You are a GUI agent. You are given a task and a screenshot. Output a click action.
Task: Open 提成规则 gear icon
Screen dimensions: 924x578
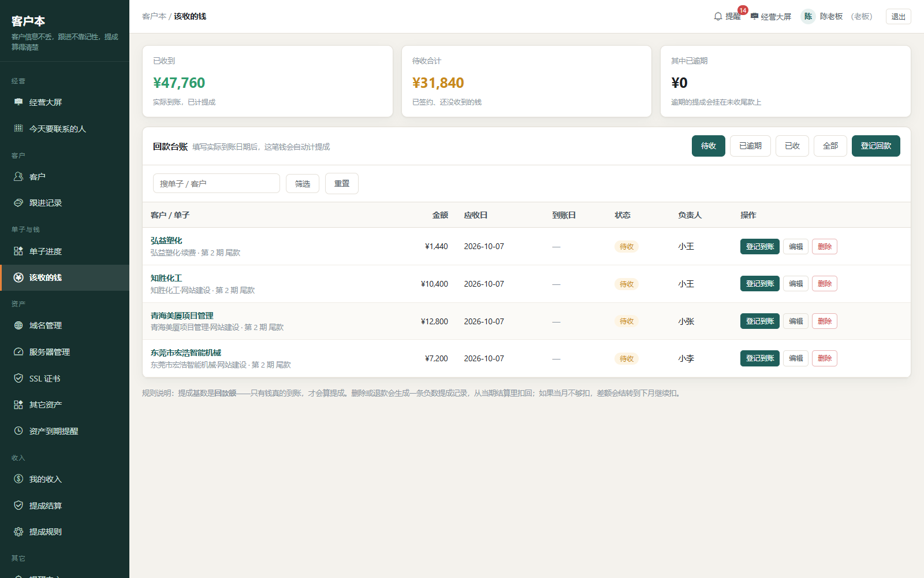tap(18, 532)
